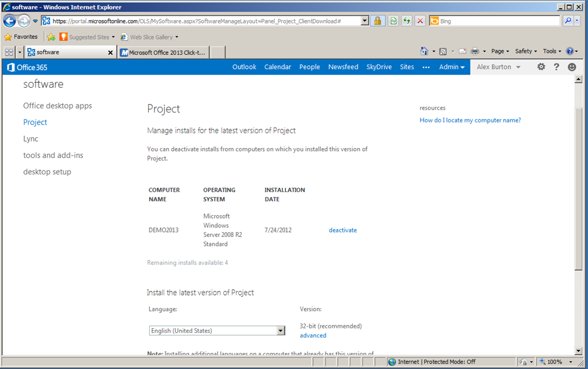Click the smiley feedback icon
Viewport: 588px width, 369px height.
click(571, 67)
